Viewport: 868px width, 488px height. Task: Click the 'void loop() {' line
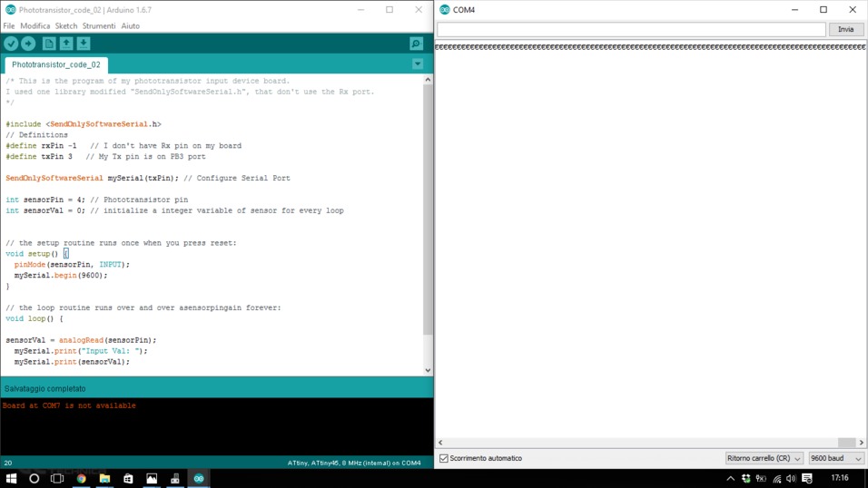click(35, 318)
